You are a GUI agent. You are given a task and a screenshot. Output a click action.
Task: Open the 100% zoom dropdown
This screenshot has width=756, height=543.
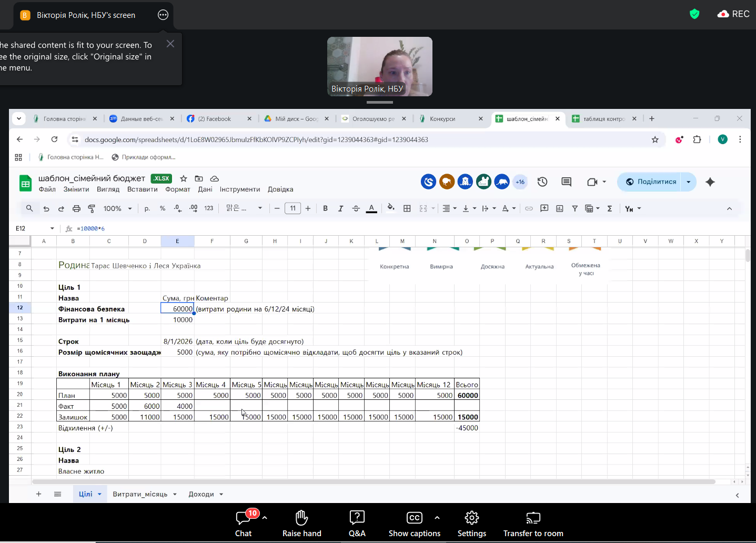[117, 209]
